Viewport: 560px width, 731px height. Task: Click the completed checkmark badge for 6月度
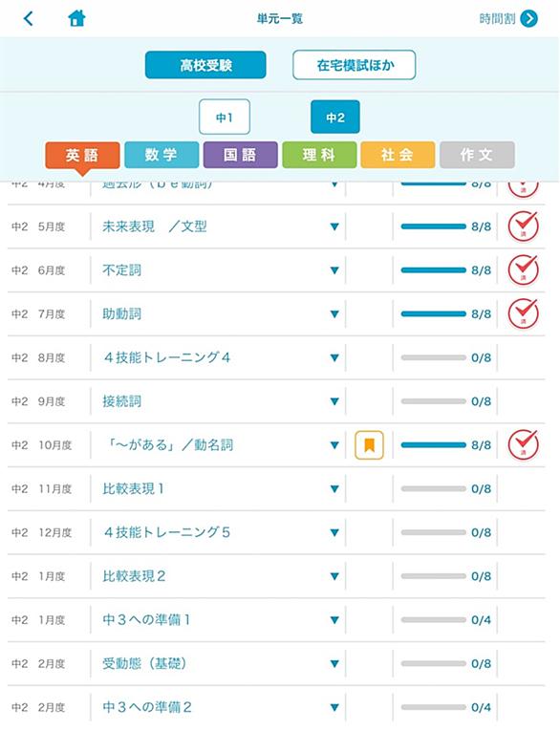tap(523, 270)
